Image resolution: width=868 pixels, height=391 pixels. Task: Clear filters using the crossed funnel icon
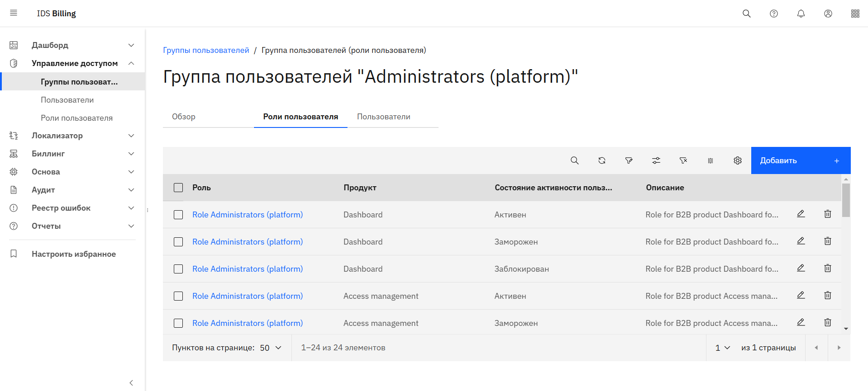pos(683,160)
